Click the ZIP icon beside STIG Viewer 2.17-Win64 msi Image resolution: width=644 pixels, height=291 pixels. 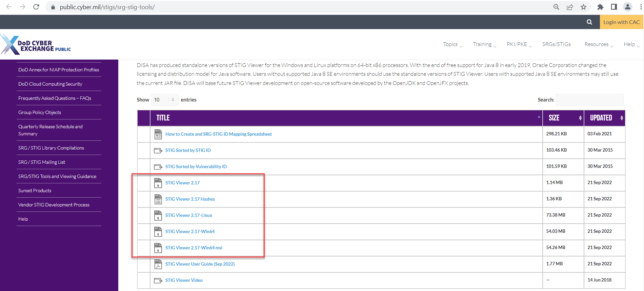158,248
